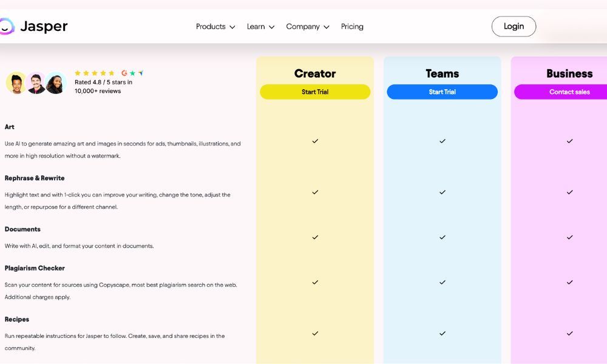Screen dimensions: 607x364
Task: Click the five-star rating stars
Action: (x=94, y=73)
